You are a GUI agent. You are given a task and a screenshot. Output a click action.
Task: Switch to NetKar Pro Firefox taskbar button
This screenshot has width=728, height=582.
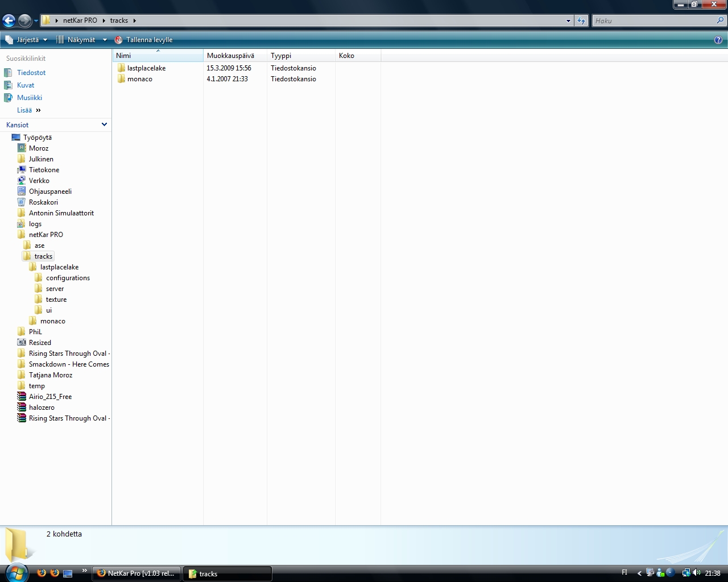136,573
